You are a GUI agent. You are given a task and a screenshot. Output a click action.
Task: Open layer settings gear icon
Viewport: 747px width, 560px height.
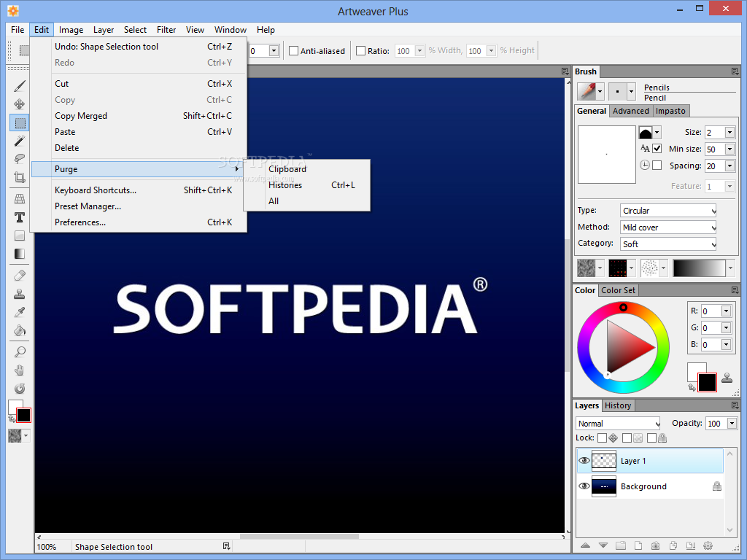coord(708,545)
